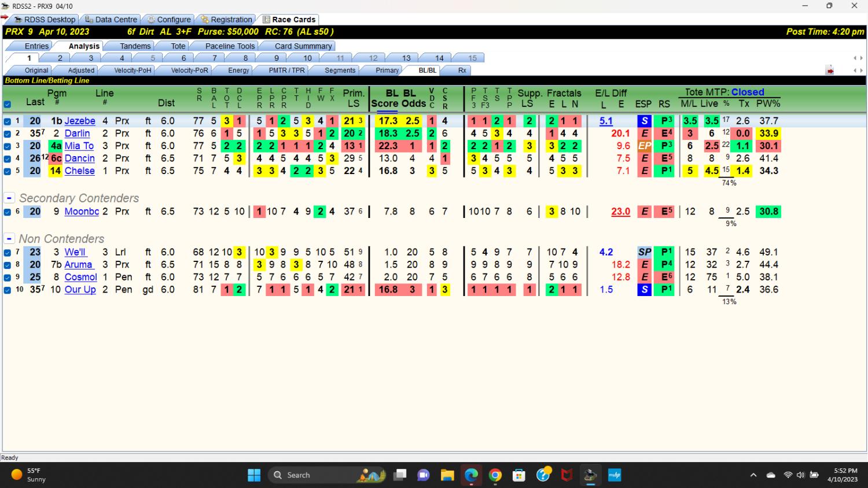This screenshot has height=488, width=868.
Task: Switch to the Entries tab
Action: (36, 46)
